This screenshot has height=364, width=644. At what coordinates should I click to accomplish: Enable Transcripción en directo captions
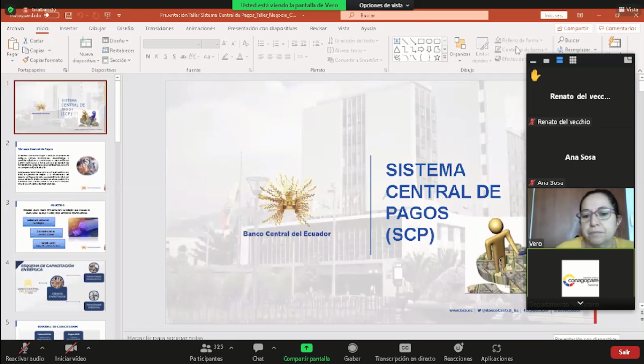tap(405, 352)
